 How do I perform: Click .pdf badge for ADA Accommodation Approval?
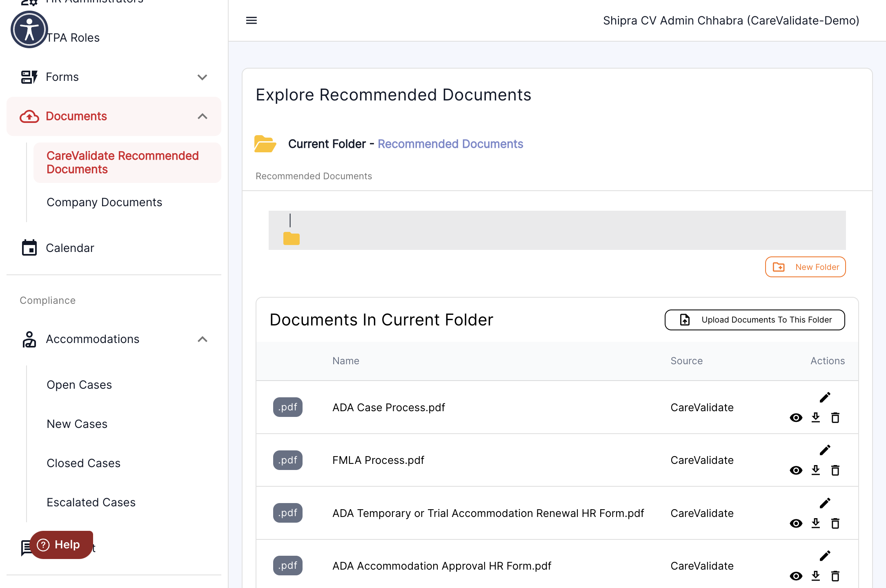[x=288, y=566]
